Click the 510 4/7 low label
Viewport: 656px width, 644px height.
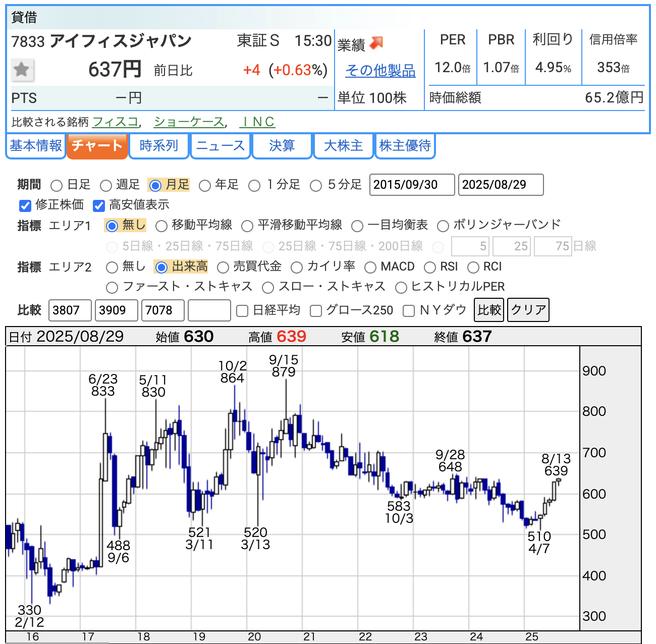(539, 543)
